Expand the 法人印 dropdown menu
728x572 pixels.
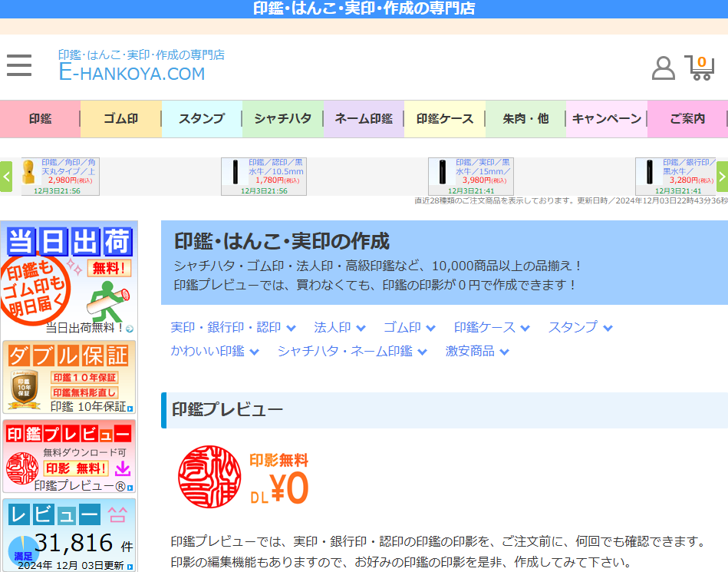pyautogui.click(x=339, y=327)
